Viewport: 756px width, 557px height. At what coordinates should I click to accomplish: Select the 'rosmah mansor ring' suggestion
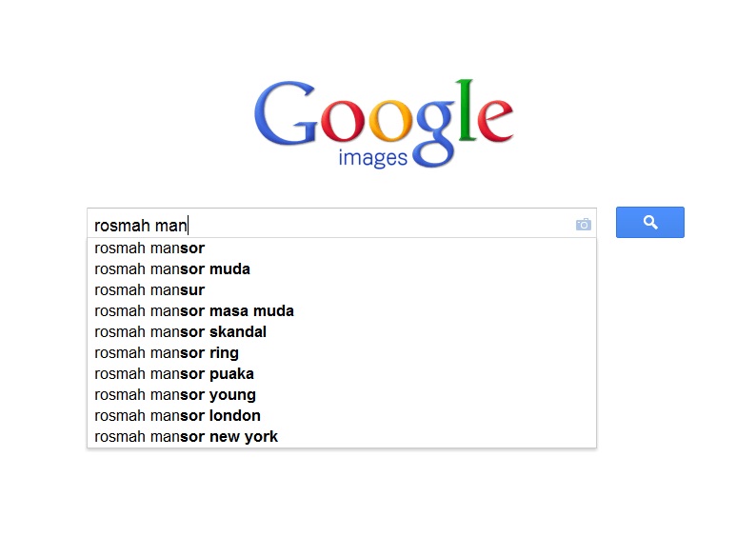[x=167, y=352]
